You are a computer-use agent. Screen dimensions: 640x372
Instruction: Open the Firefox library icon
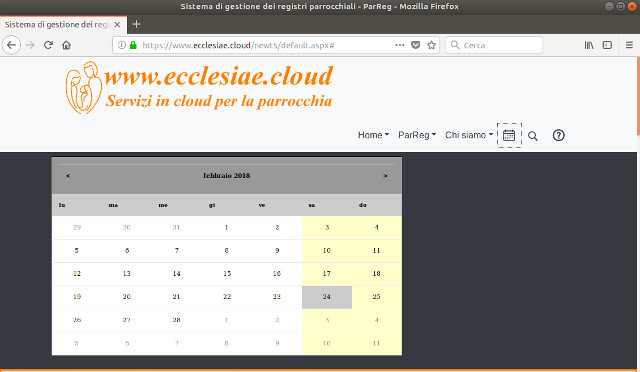589,45
